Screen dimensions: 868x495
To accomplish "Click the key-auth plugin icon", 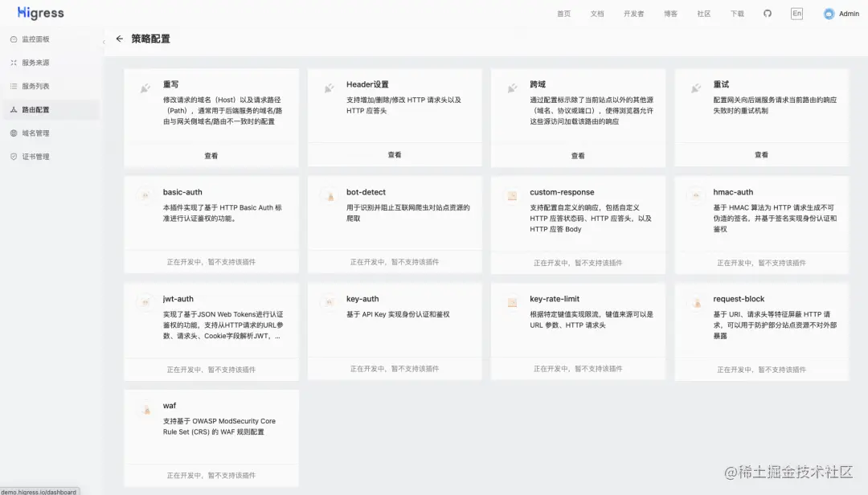I will tap(330, 302).
